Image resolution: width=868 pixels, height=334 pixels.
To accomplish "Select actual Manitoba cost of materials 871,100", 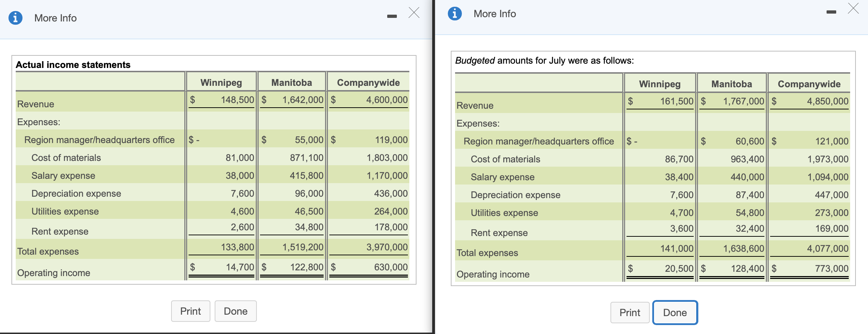I will click(306, 158).
